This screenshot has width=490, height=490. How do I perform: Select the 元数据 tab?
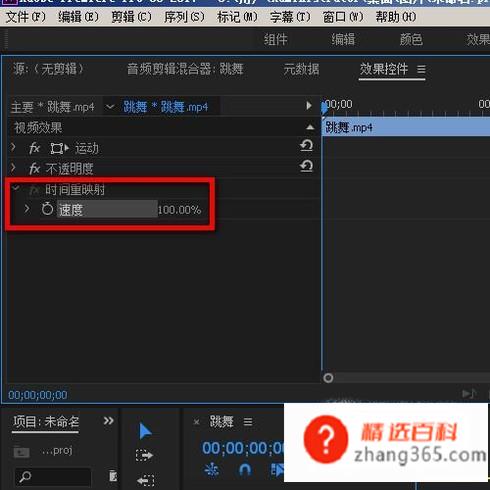coord(301,69)
